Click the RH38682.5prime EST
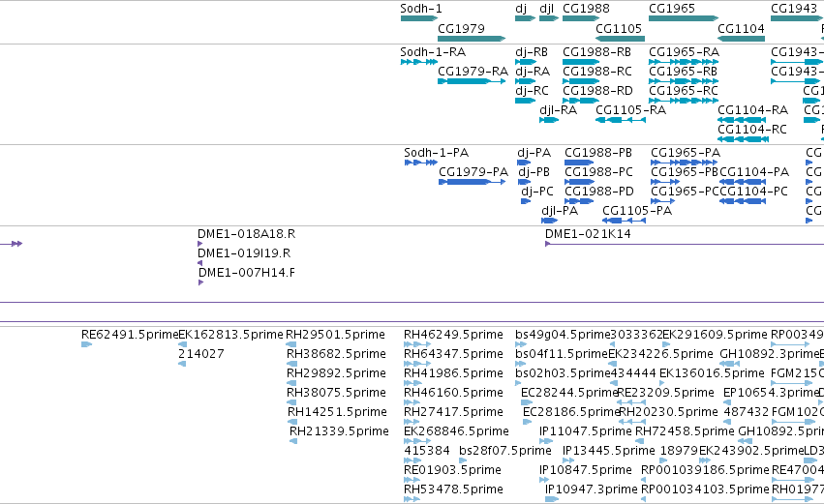 [x=292, y=364]
